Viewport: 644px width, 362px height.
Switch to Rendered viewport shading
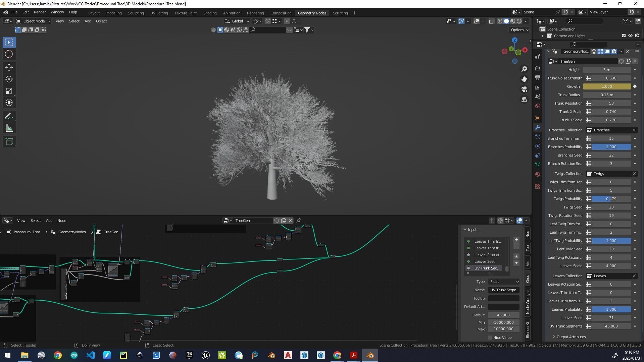[x=519, y=21]
